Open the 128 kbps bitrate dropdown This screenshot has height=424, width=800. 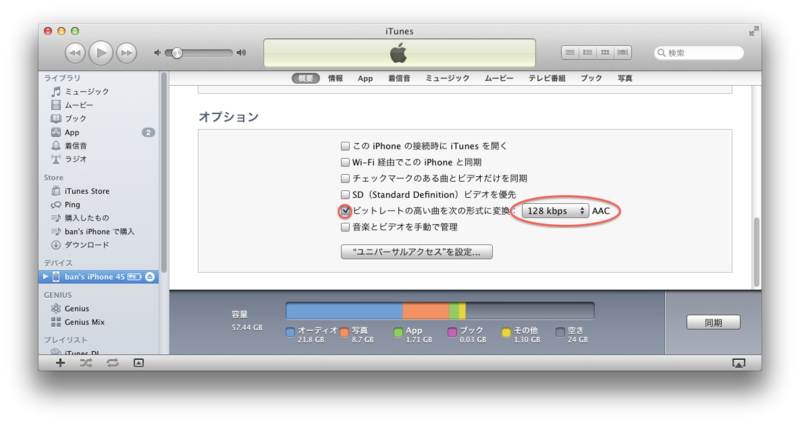555,211
